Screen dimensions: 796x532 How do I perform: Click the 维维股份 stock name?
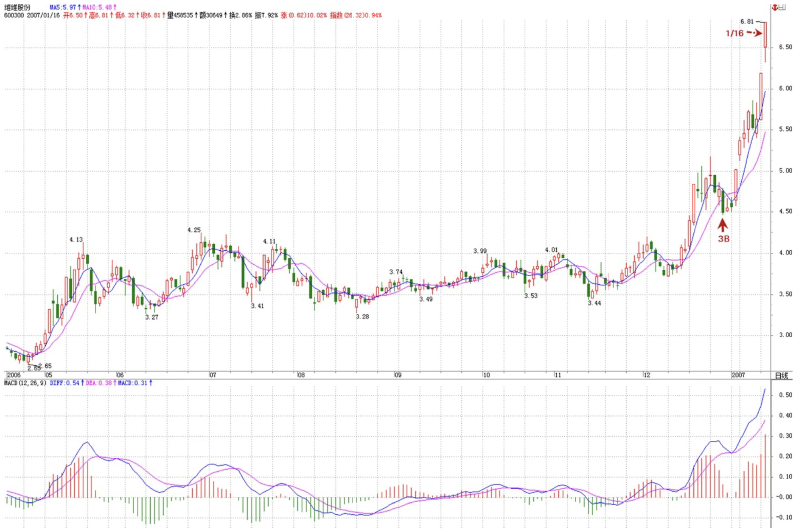[x=17, y=7]
